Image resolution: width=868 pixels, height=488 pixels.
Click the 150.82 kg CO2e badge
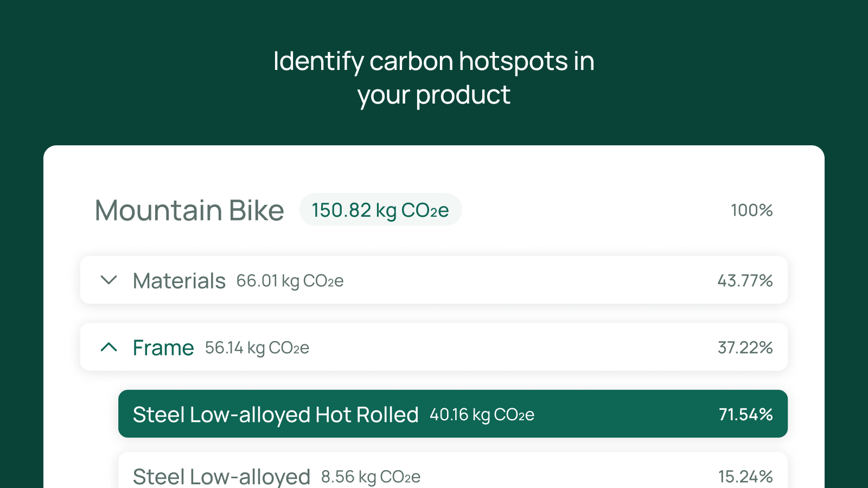[x=380, y=210]
